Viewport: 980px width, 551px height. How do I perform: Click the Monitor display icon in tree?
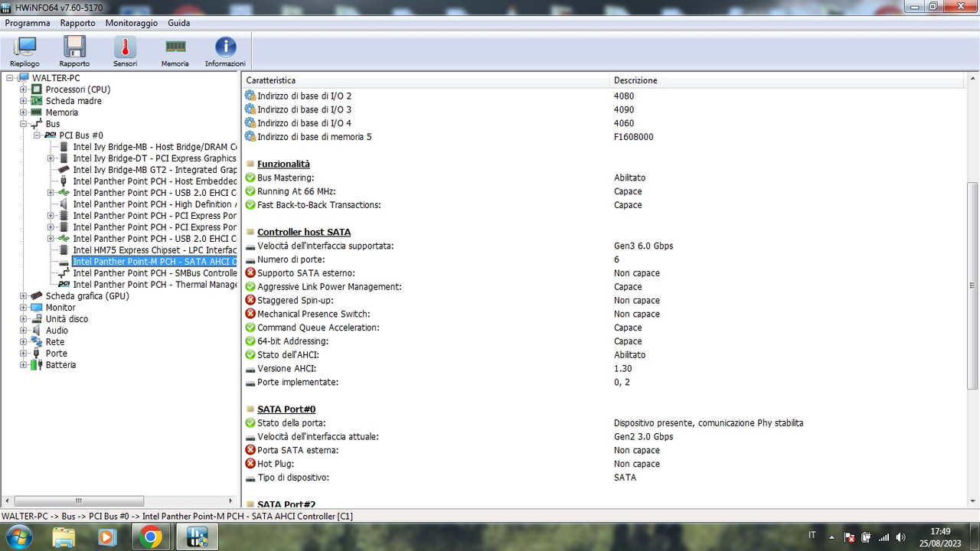click(37, 308)
